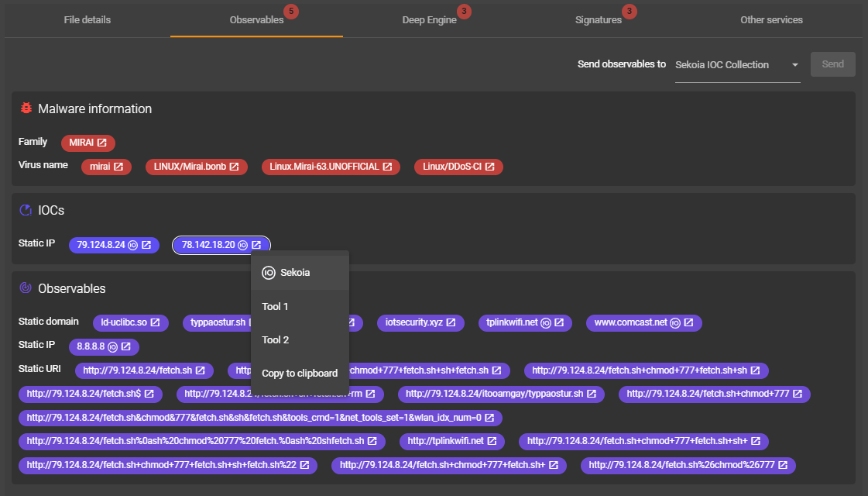Open external link for fetch.sh+chmod+777 URI
This screenshot has height=496, width=868.
pos(798,394)
